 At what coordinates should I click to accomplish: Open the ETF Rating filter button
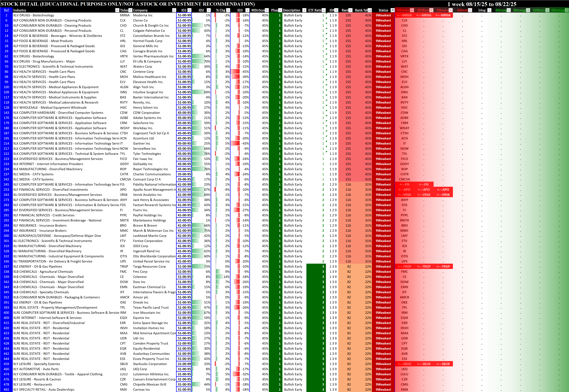324,10
